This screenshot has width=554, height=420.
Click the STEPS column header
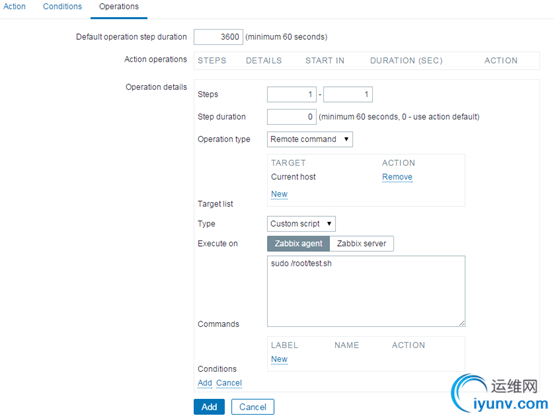point(212,61)
